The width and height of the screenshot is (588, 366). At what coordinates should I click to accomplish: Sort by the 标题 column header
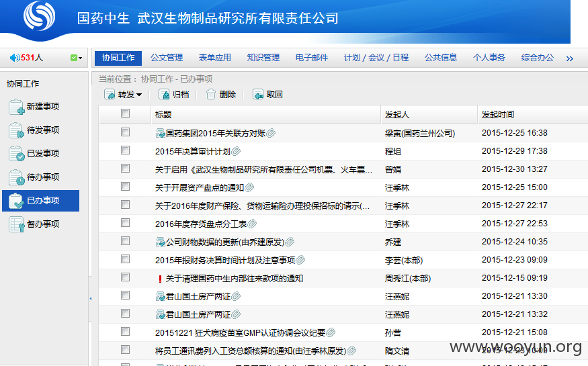[x=163, y=115]
